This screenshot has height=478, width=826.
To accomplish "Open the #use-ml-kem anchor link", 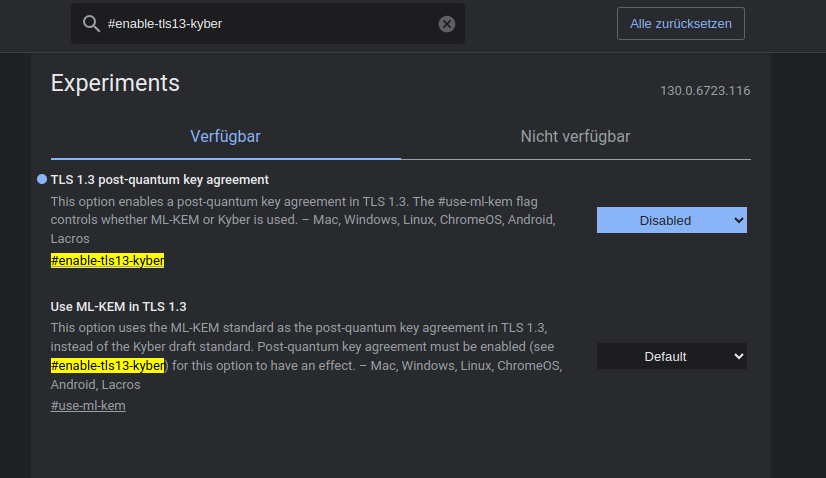I will (x=88, y=406).
